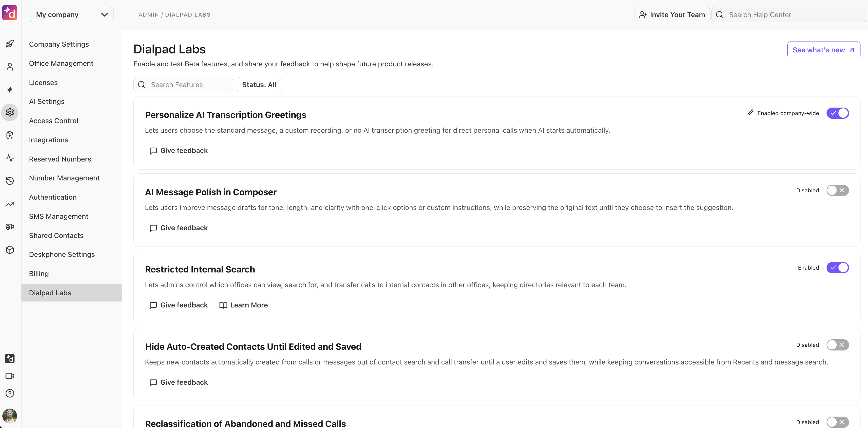868x428 pixels.
Task: Open the camera recording icon in sidebar
Action: point(10,227)
